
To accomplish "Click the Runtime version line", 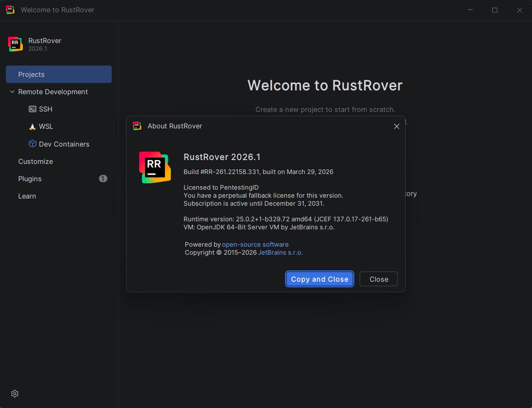I will 286,219.
